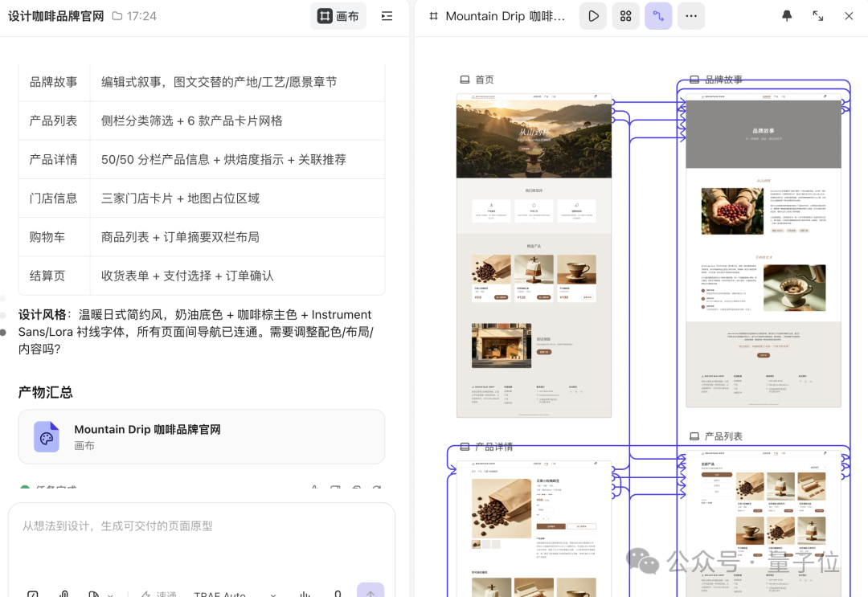Click the 门店信息 table row label
Screen dimensions: 868x597
click(x=54, y=198)
